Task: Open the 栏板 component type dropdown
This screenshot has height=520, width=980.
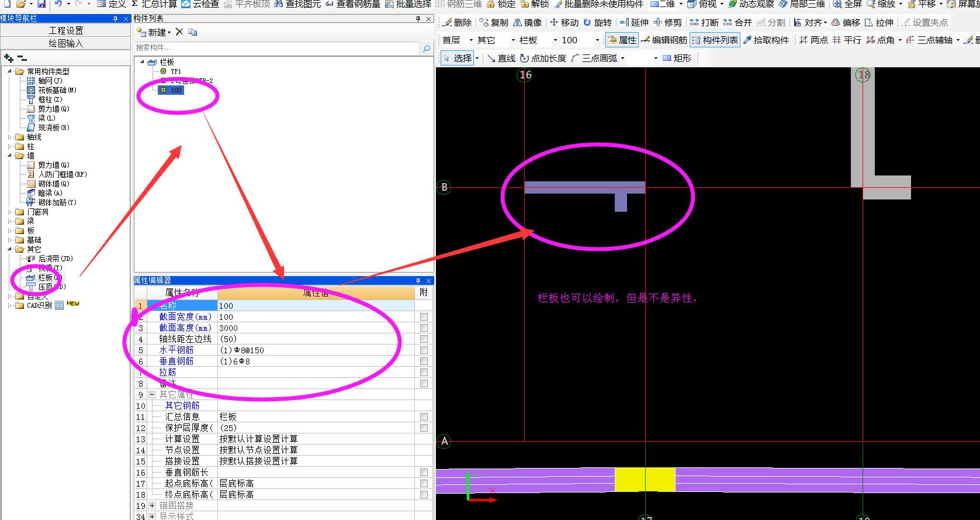Action: pos(555,40)
